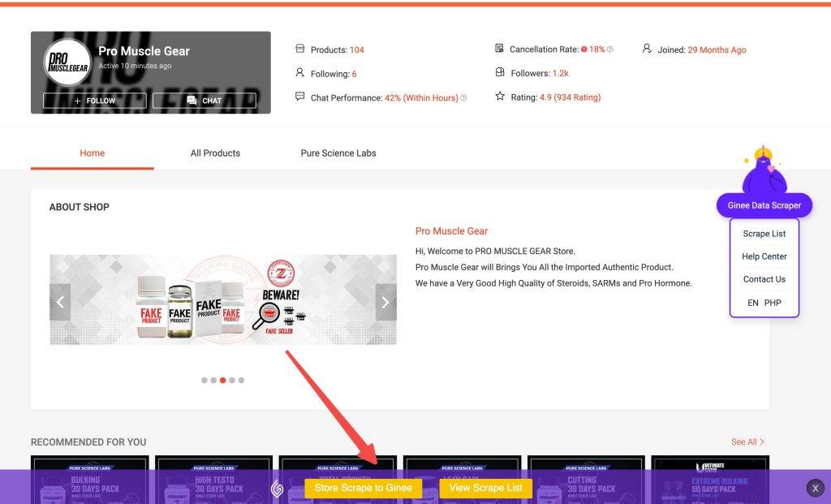Screen dimensions: 831x504
Task: Click the Active 10 minutes ago status
Action: [135, 66]
